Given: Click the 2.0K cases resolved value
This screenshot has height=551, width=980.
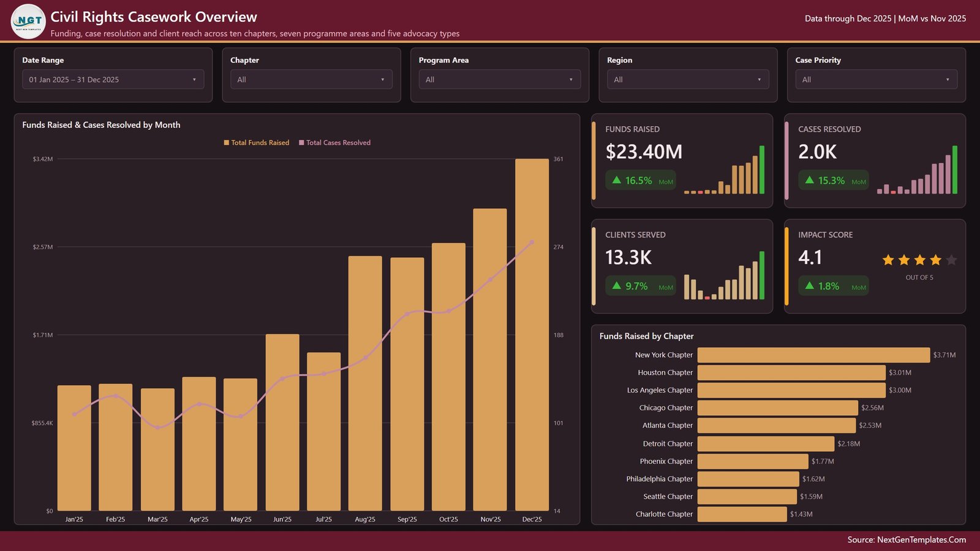Looking at the screenshot, I should click(817, 152).
